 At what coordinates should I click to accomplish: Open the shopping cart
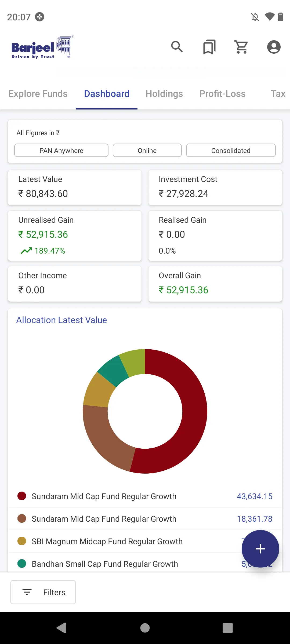pyautogui.click(x=241, y=47)
